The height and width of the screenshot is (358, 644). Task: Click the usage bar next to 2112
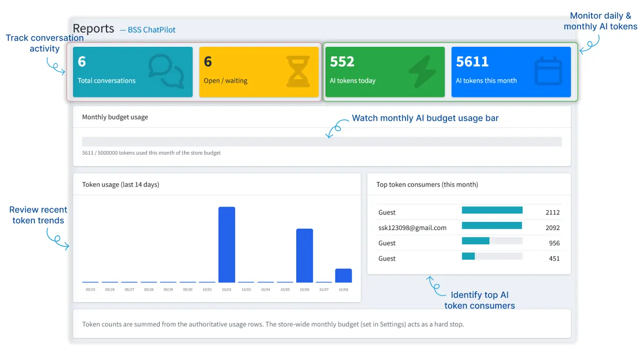492,210
